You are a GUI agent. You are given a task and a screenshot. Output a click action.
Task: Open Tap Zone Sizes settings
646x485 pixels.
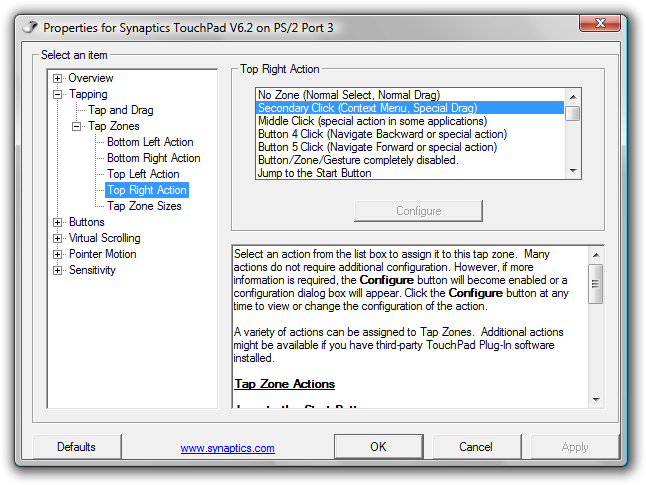pos(144,206)
